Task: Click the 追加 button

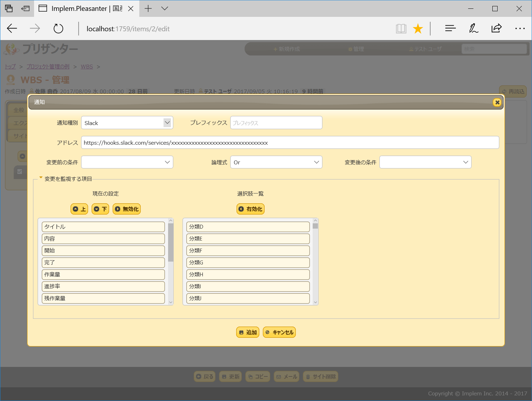Action: pos(248,332)
